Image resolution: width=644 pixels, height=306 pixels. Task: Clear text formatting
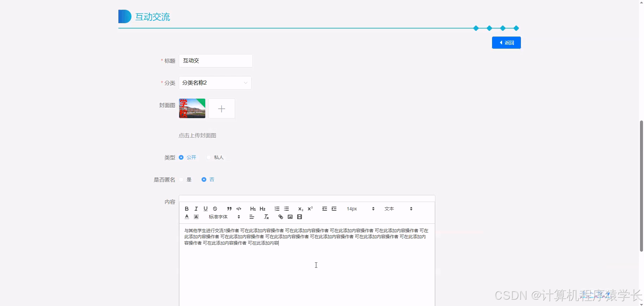pyautogui.click(x=266, y=217)
